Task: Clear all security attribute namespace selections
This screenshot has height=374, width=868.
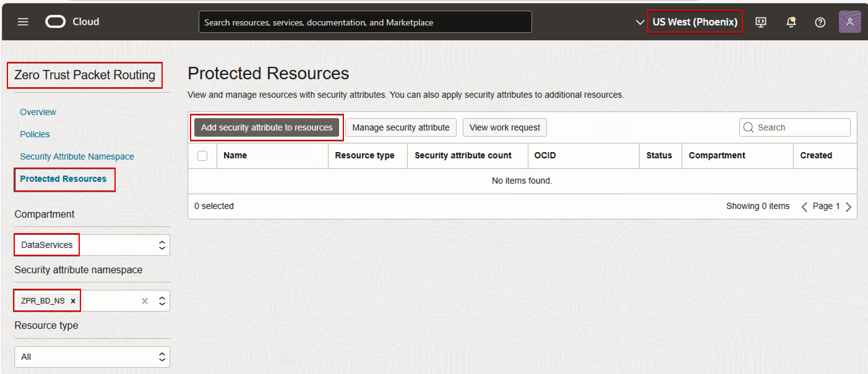Action: (145, 301)
